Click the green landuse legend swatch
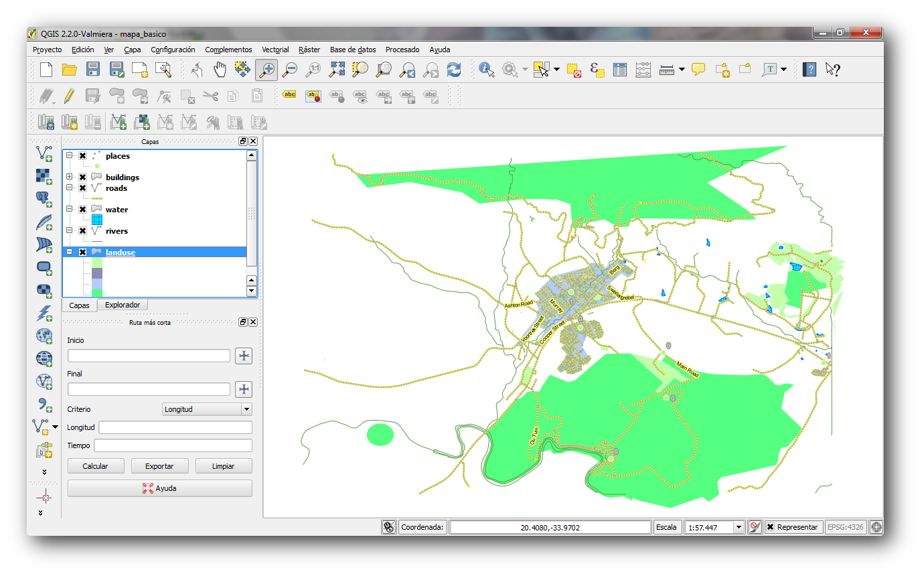This screenshot has width=924, height=576. coord(97,293)
